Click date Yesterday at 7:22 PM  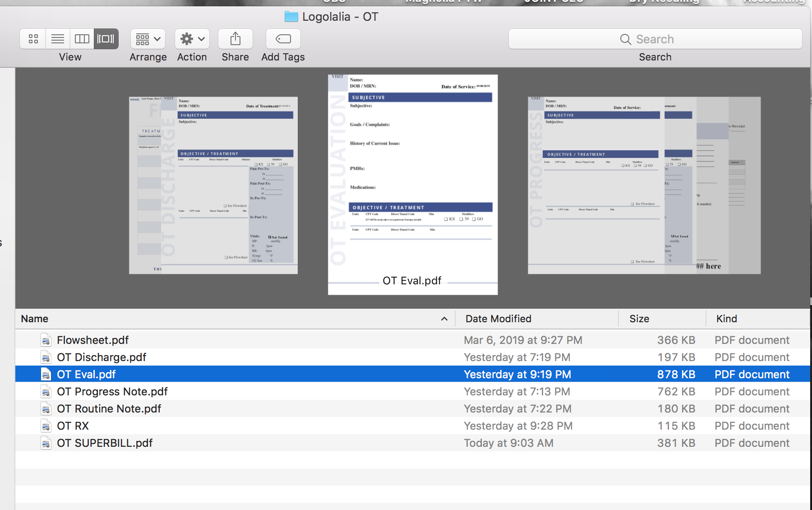click(517, 408)
